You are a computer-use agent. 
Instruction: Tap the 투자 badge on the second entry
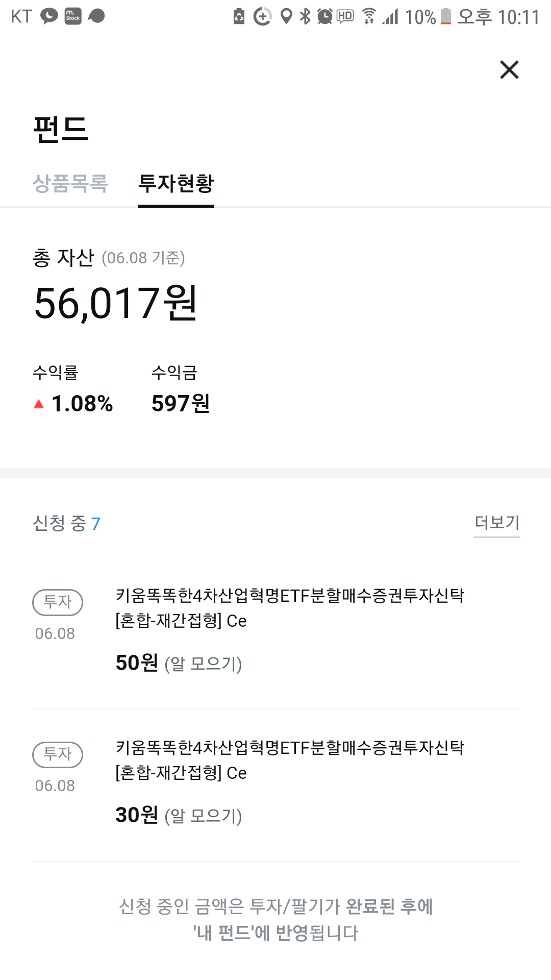(x=58, y=754)
